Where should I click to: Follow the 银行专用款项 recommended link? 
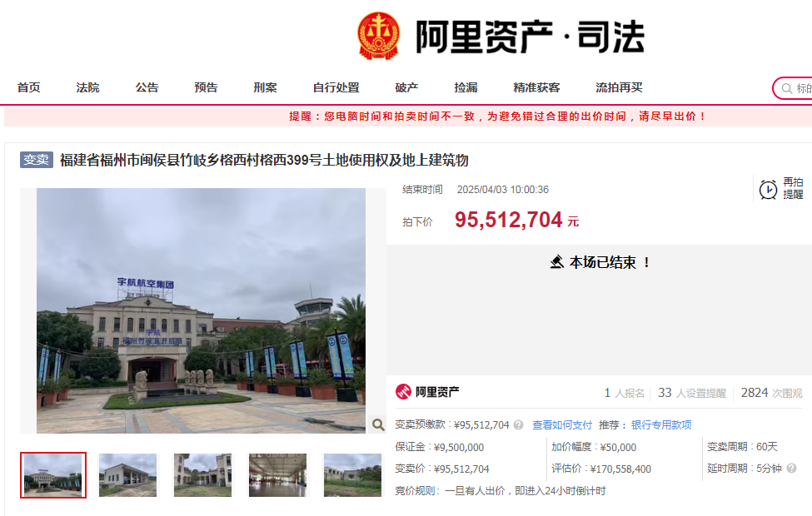tap(660, 425)
